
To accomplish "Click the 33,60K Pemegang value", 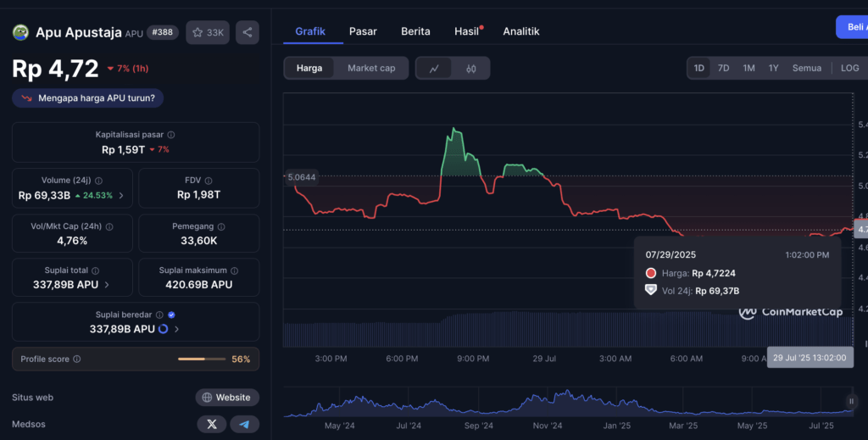I will [198, 241].
